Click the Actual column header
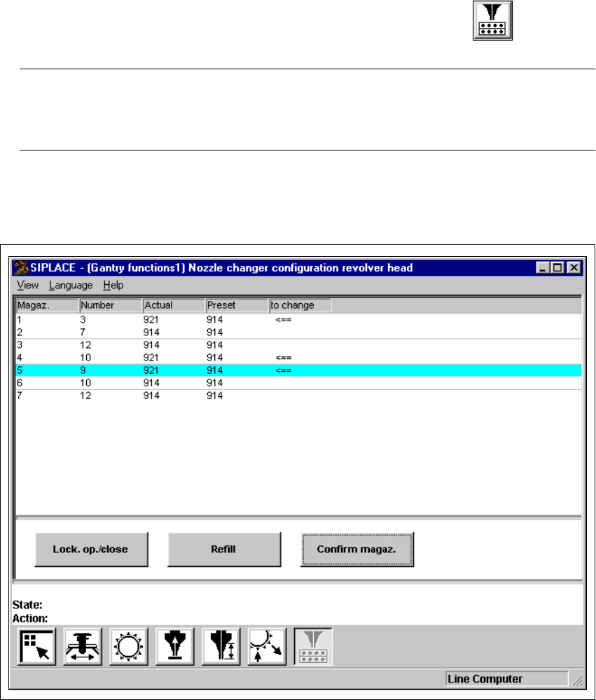596x700 pixels. coord(174,305)
